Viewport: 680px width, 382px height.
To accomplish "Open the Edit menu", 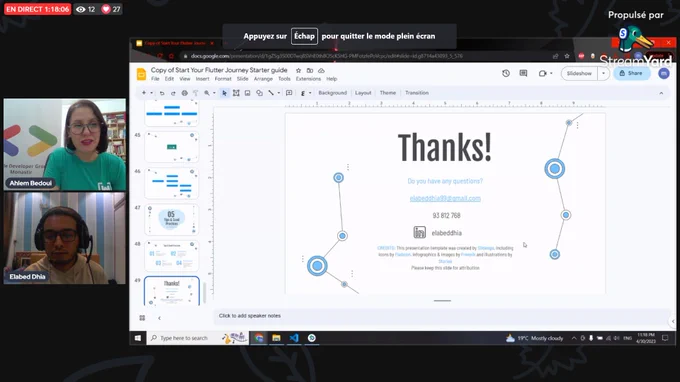I will 169,79.
